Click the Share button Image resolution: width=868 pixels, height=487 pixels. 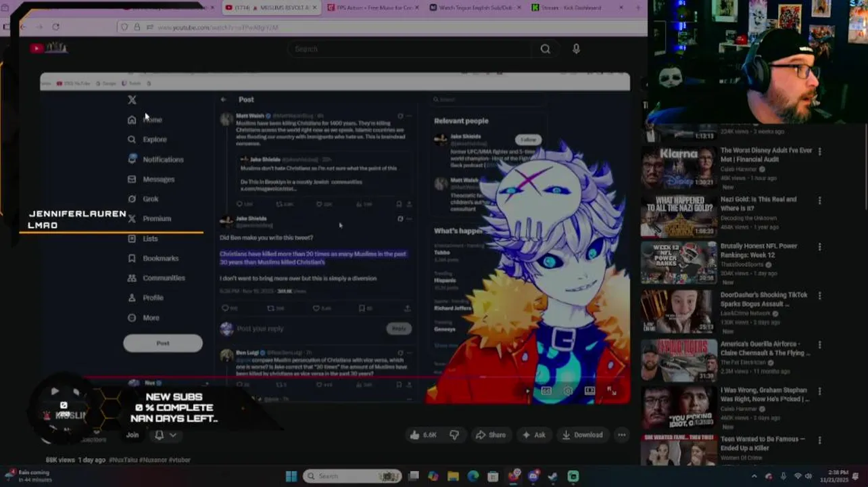[490, 435]
